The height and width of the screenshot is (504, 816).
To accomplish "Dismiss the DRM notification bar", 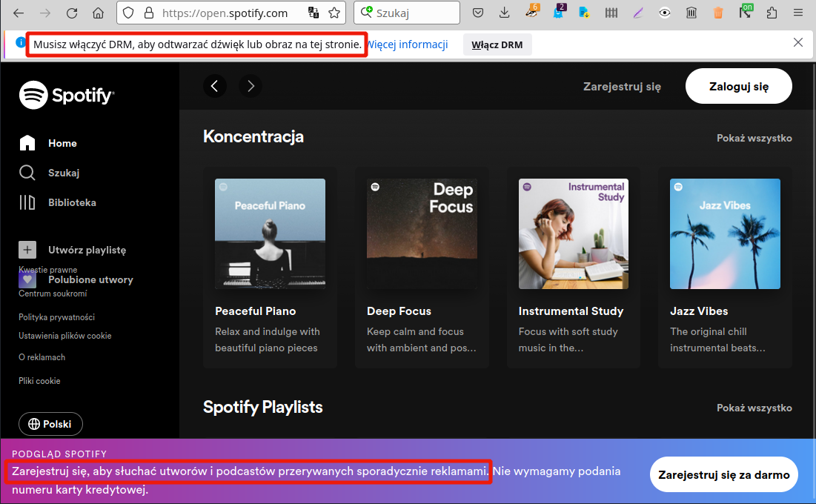I will [798, 43].
